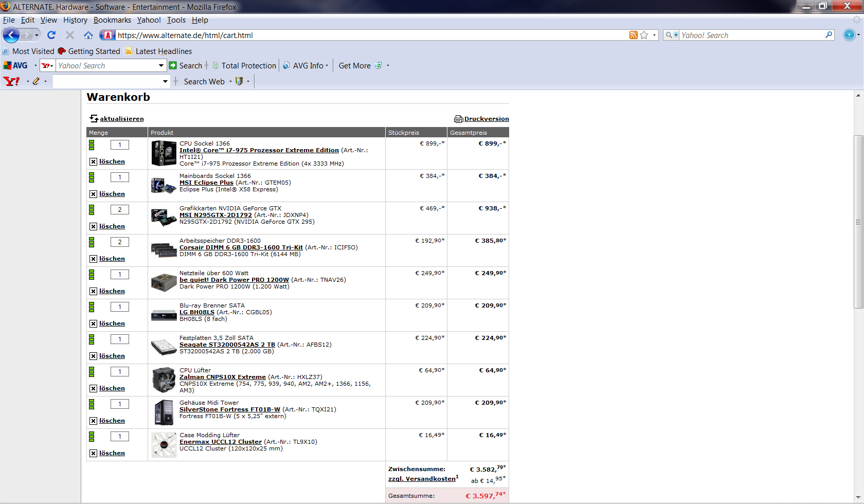This screenshot has height=504, width=864.
Task: Open the Yahoo toolbar search field dropdown
Action: [x=165, y=81]
